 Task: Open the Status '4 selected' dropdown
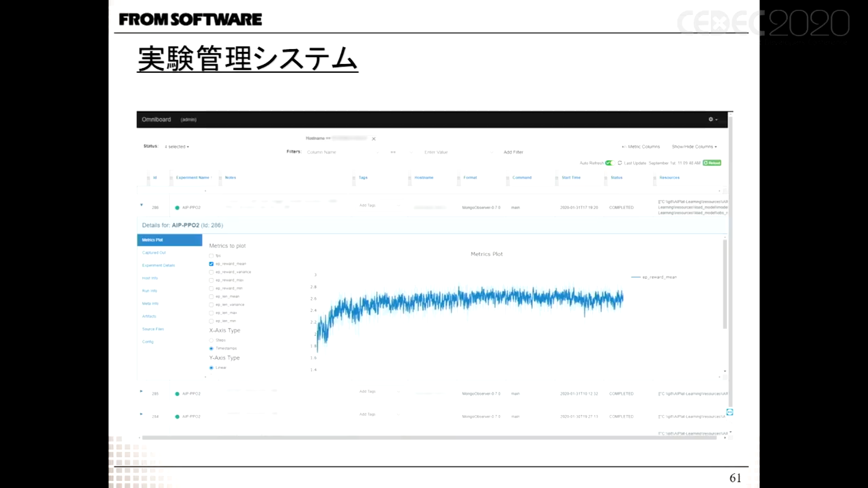coord(177,147)
